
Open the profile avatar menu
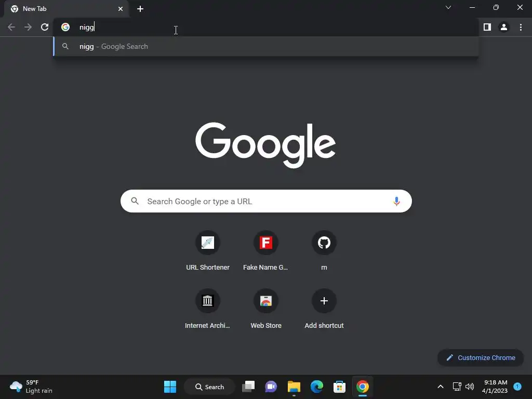504,27
